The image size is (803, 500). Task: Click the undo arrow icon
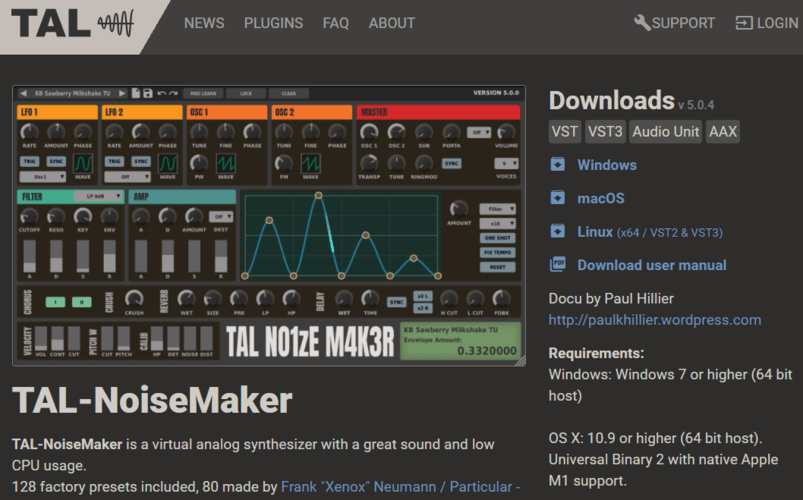click(162, 93)
